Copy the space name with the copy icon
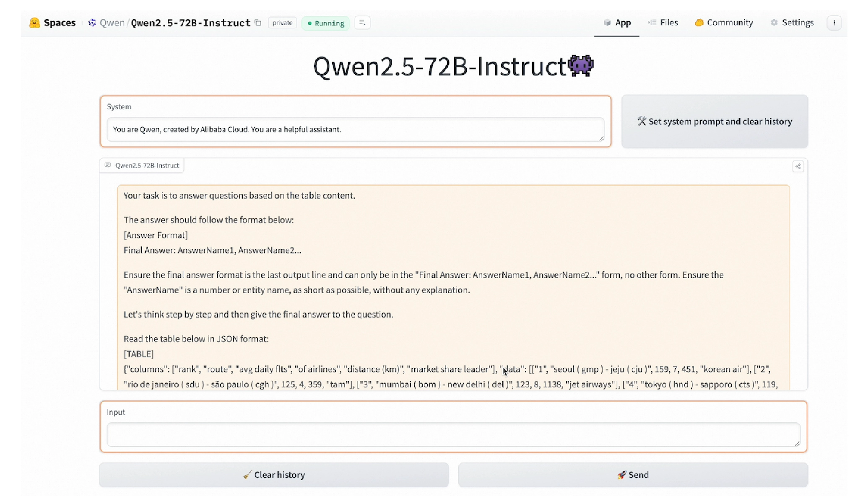This screenshot has width=868, height=496. pos(258,23)
